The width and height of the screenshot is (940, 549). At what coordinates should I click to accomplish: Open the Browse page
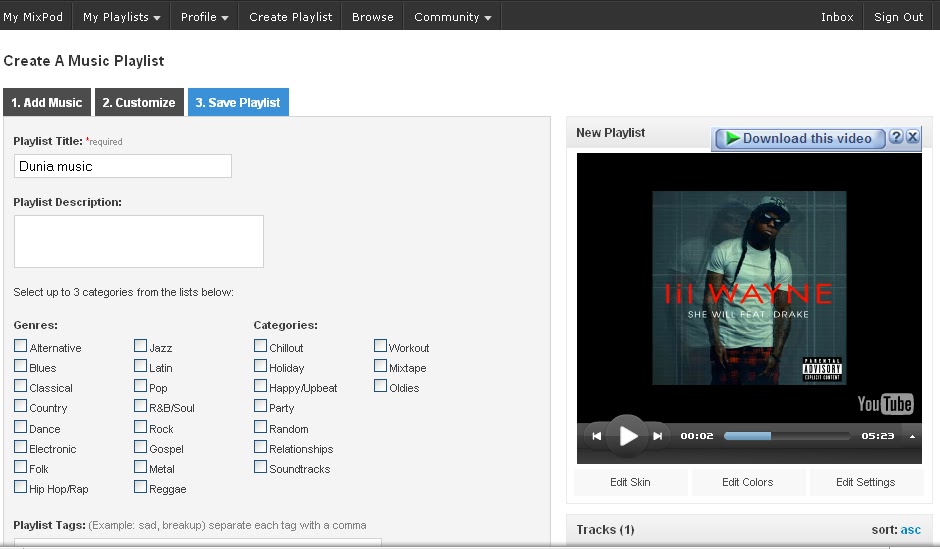[x=373, y=17]
